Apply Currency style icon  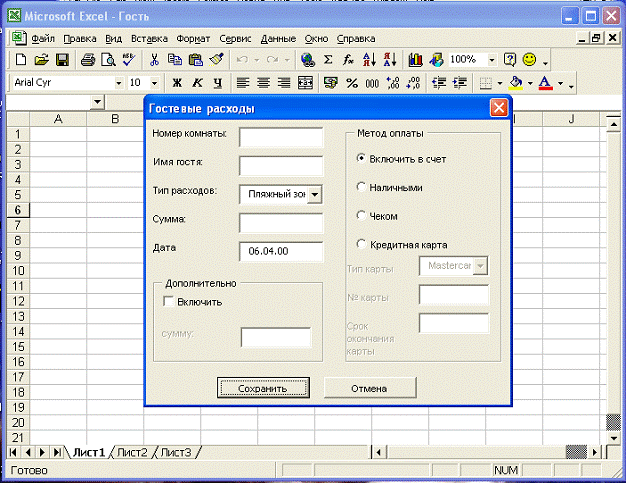(331, 83)
